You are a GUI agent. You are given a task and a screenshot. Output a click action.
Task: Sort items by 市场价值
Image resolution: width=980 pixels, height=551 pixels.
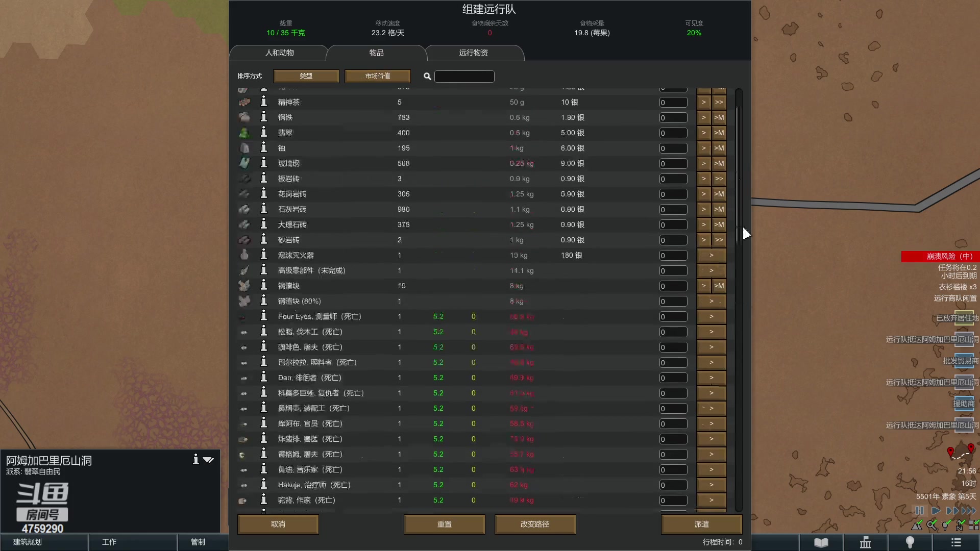[x=378, y=76]
